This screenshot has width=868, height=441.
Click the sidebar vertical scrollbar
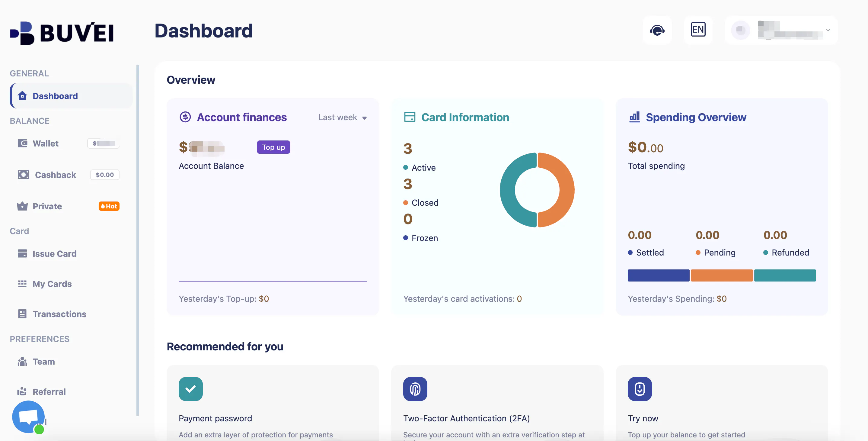(x=138, y=240)
